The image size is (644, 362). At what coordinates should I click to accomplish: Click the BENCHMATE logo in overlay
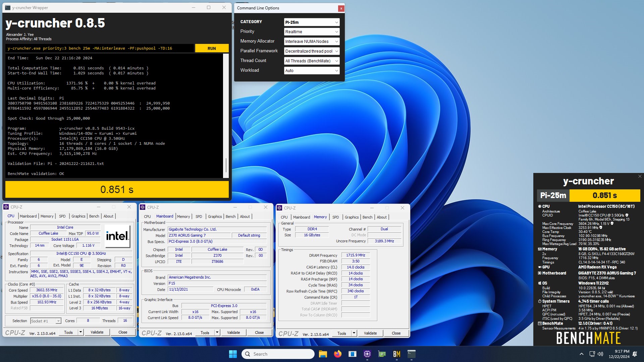tap(589, 338)
